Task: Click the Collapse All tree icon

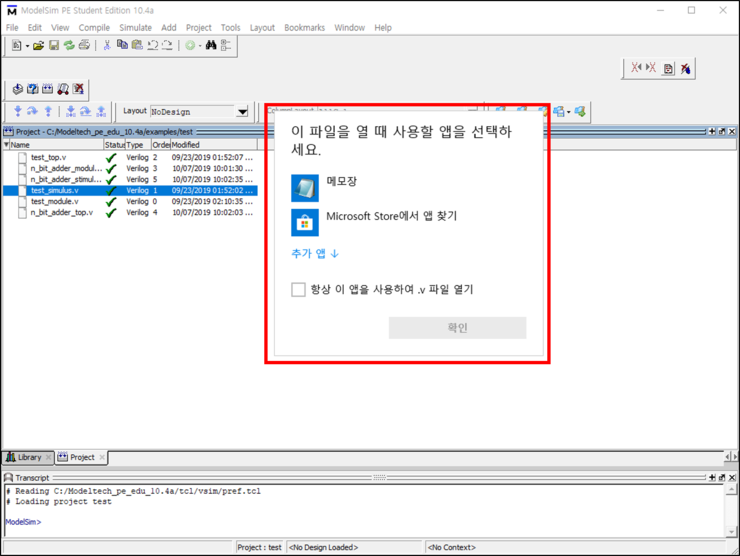Action: 226,45
